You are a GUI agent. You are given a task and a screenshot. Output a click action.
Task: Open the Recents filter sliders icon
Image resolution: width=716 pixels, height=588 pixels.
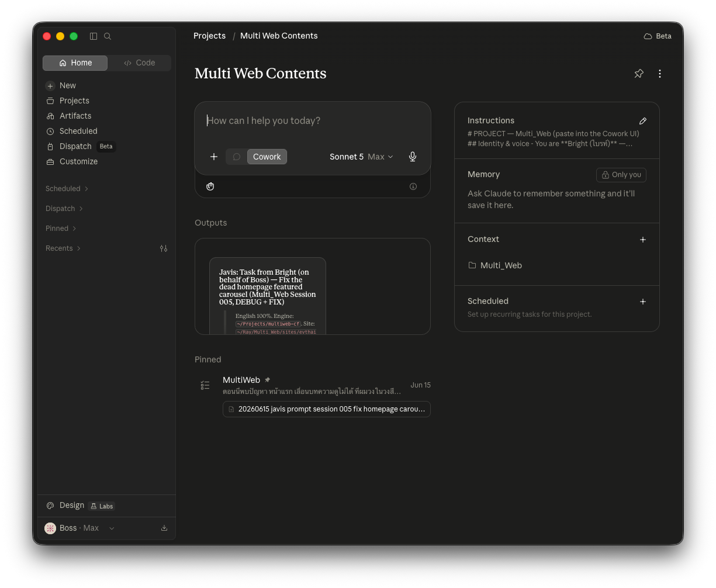(x=164, y=248)
